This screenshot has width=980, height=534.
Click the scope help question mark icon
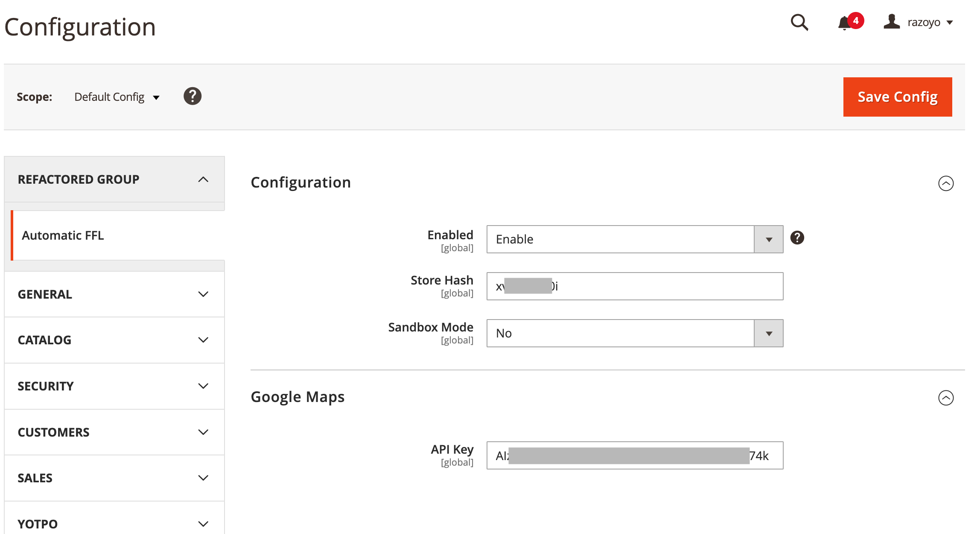pyautogui.click(x=192, y=96)
